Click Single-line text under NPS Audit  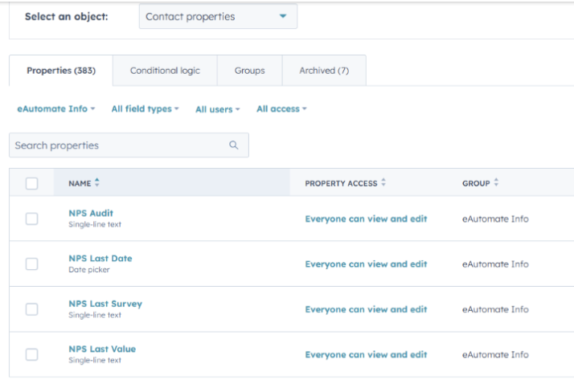click(x=95, y=224)
